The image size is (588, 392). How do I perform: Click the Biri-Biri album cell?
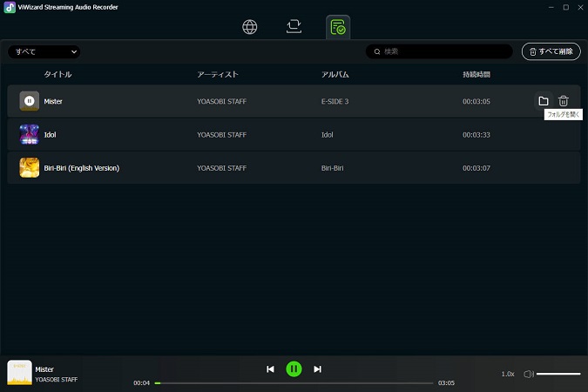coord(332,168)
